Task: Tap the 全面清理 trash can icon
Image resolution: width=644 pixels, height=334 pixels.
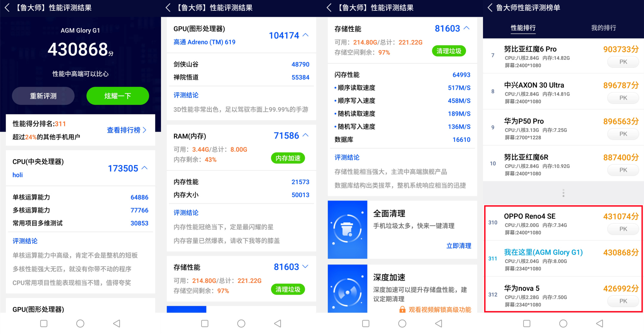Action: tap(347, 229)
